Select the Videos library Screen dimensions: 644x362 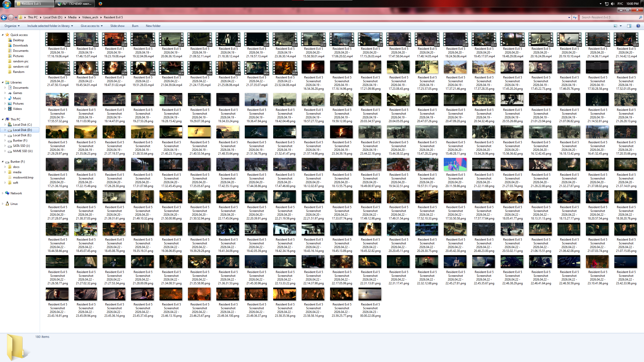click(15, 109)
